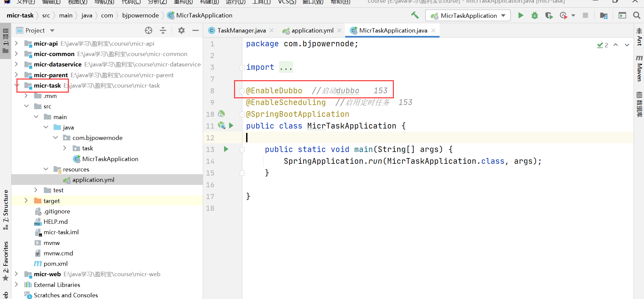Open the Structure tool window
Screen dimensions: 644x299
click(x=5, y=210)
